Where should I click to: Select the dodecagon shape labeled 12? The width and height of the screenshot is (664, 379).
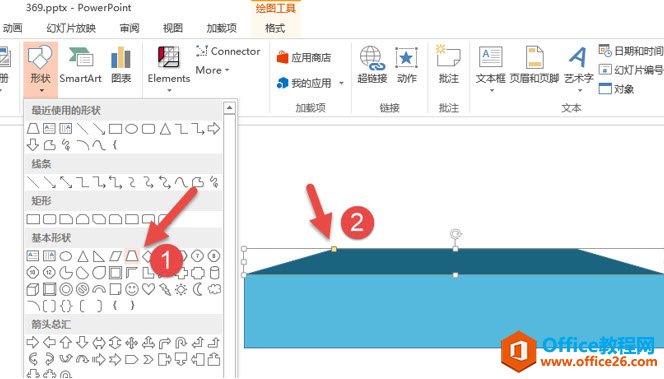pos(49,273)
